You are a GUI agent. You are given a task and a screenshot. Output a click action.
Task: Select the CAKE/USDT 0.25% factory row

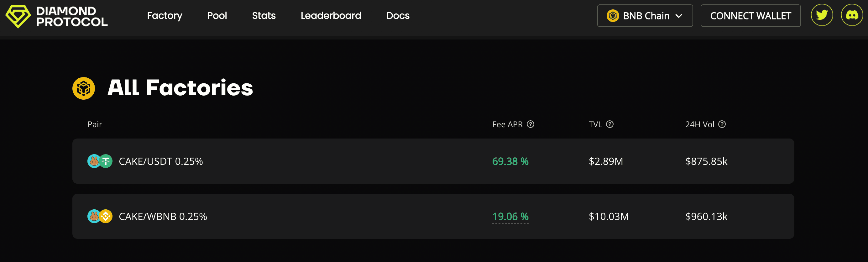pyautogui.click(x=337, y=161)
